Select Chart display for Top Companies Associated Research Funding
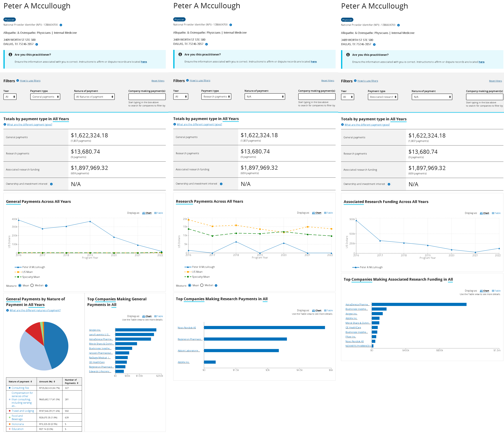Image resolution: width=504 pixels, height=433 pixels. (484, 291)
